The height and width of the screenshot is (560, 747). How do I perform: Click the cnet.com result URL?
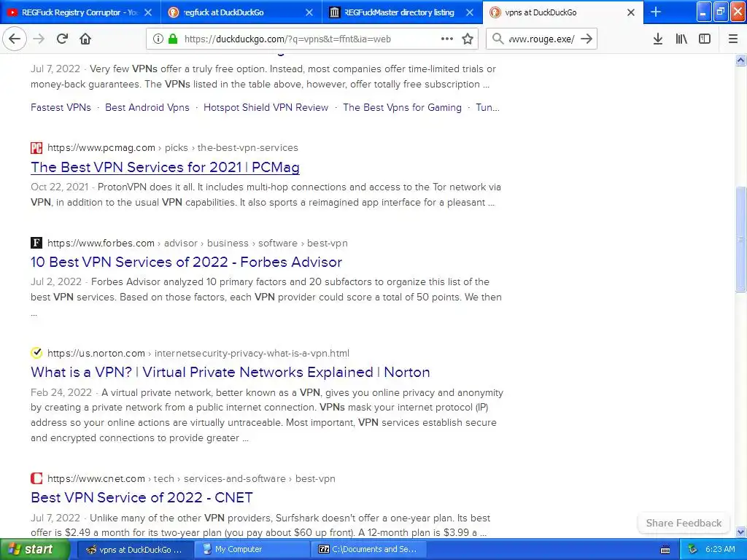(191, 478)
